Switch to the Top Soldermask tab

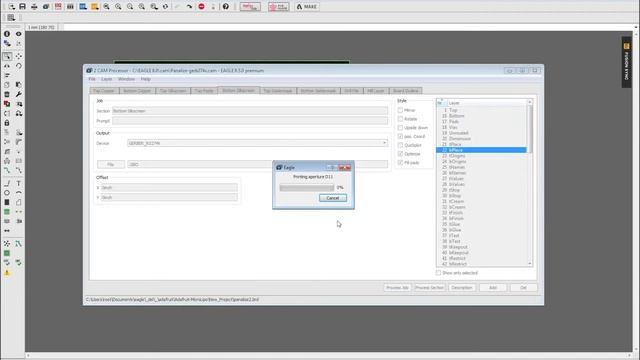(278, 91)
